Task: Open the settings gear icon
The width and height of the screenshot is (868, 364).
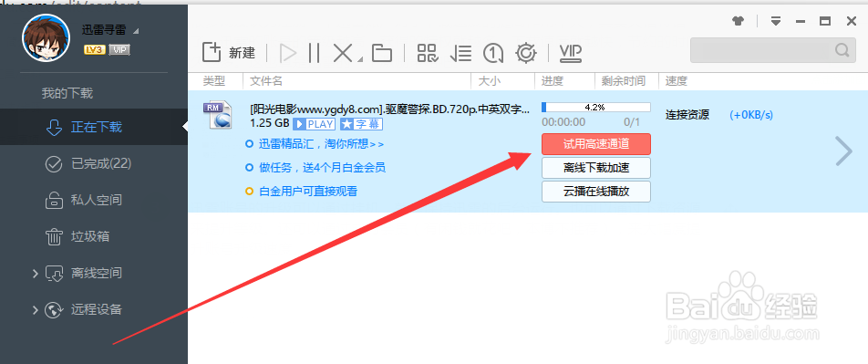Action: 526,53
